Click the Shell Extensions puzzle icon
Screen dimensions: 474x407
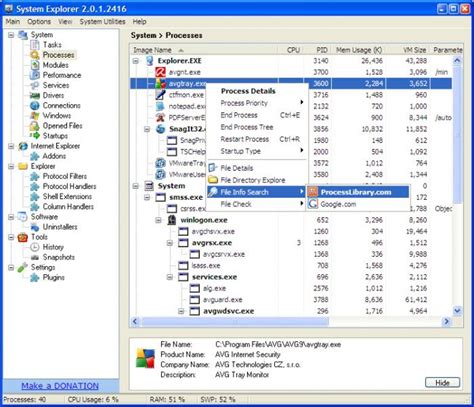(x=35, y=197)
